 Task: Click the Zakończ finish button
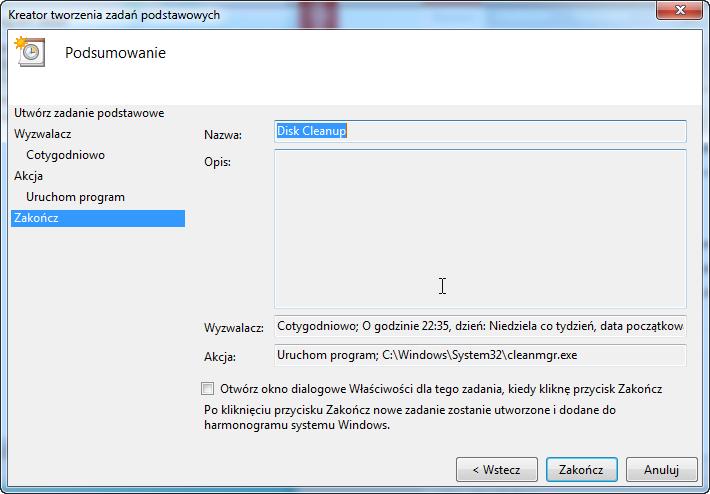click(581, 470)
